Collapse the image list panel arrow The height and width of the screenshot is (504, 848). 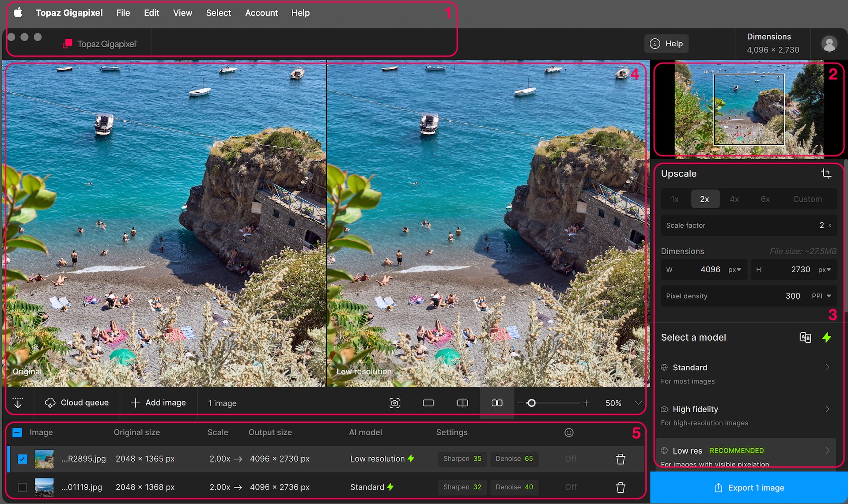[18, 403]
